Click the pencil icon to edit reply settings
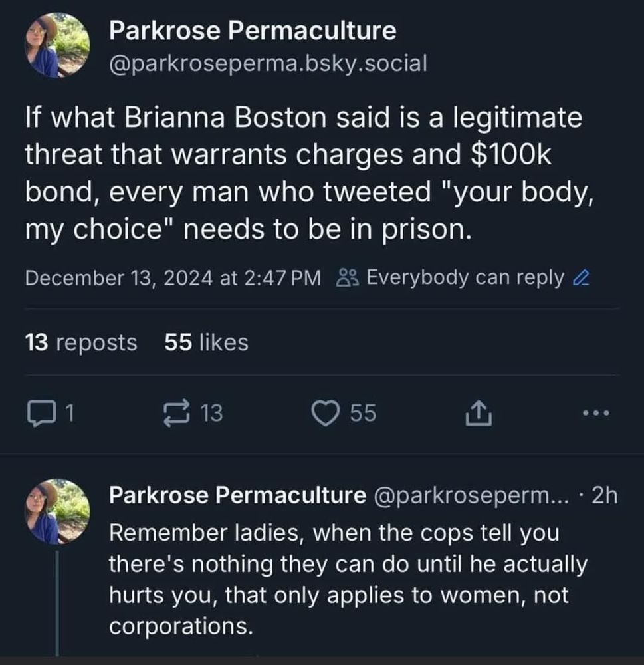This screenshot has height=665, width=644. pos(581,278)
